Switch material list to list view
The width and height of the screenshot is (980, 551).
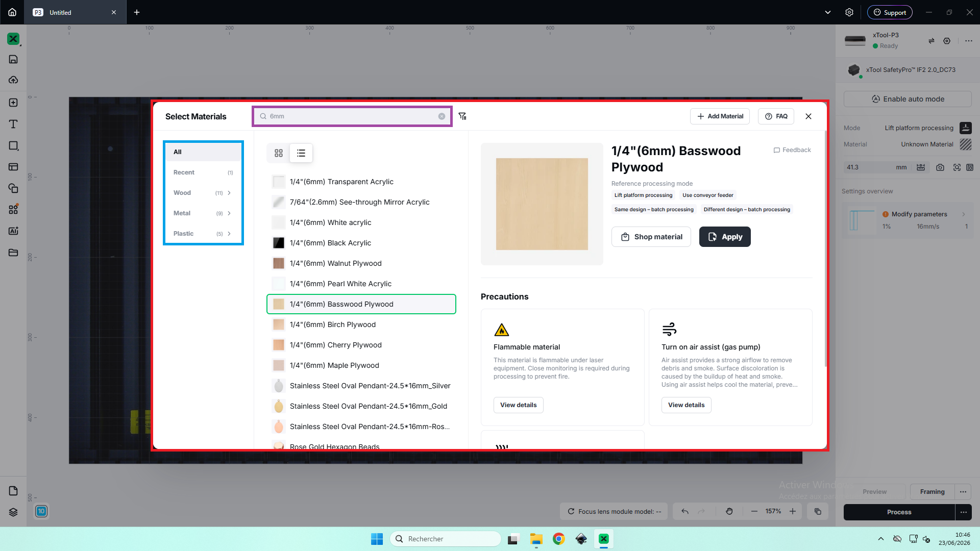pyautogui.click(x=301, y=153)
